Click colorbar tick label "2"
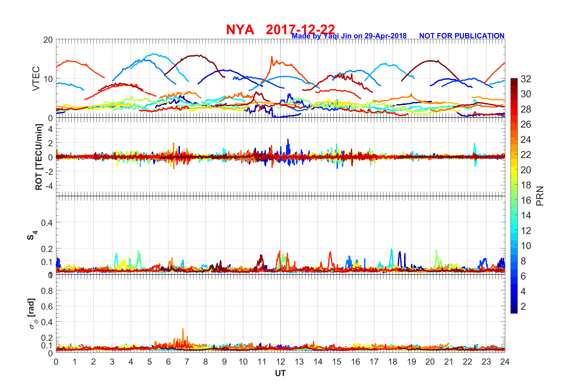The height and width of the screenshot is (392, 561). click(x=523, y=307)
